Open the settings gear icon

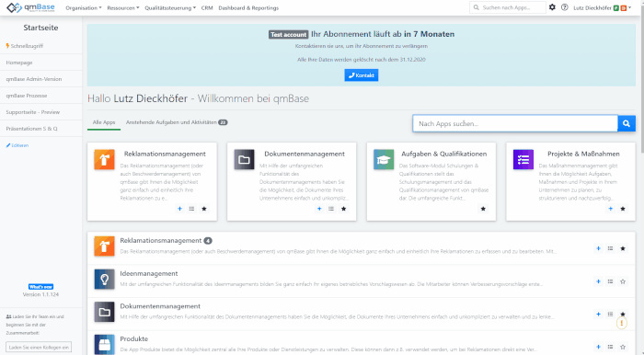pos(552,7)
